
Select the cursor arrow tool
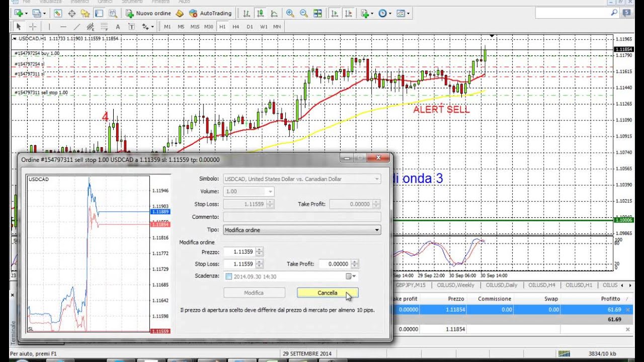coord(19,27)
